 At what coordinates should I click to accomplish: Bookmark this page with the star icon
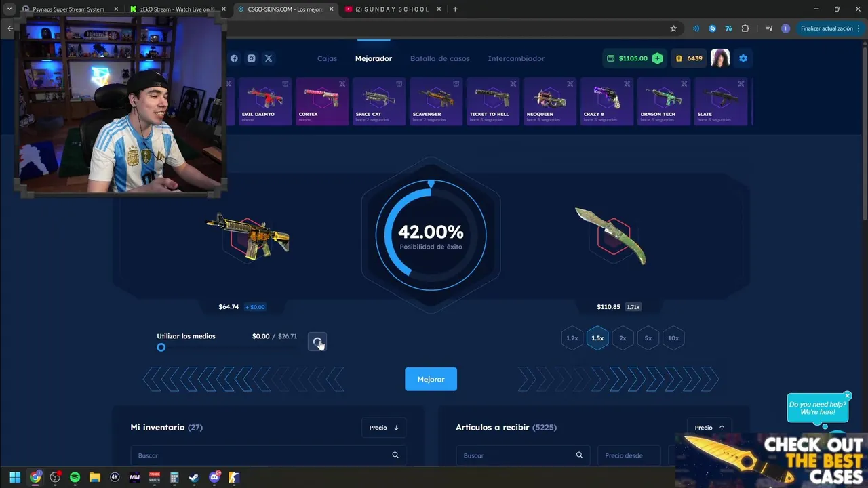click(x=673, y=28)
